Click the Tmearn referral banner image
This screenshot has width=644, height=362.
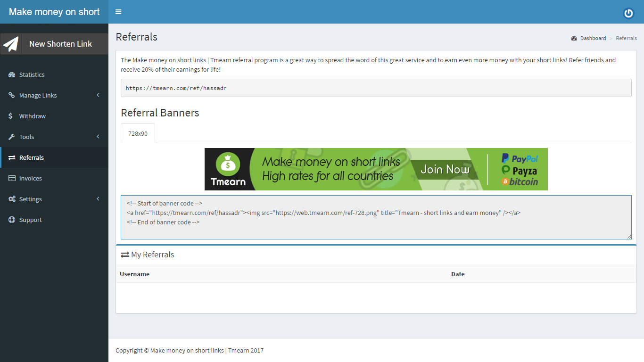376,169
